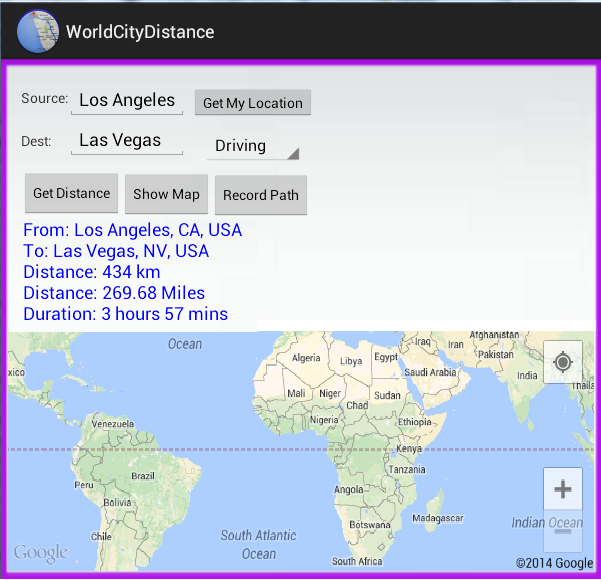
Task: Click the Ethiopia label on the map
Action: [x=415, y=422]
